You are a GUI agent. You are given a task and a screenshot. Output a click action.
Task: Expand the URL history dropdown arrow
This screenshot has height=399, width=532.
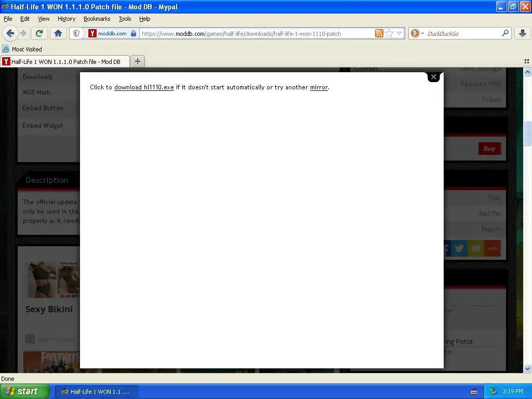coord(399,33)
